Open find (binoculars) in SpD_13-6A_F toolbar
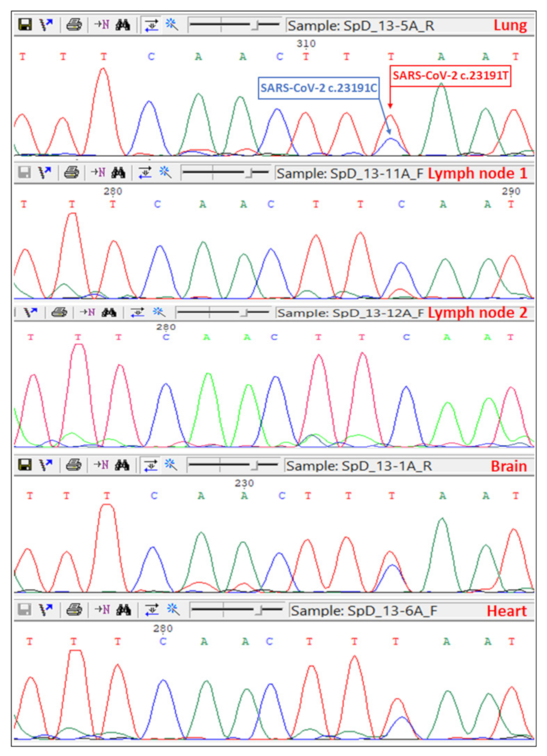 click(x=124, y=610)
